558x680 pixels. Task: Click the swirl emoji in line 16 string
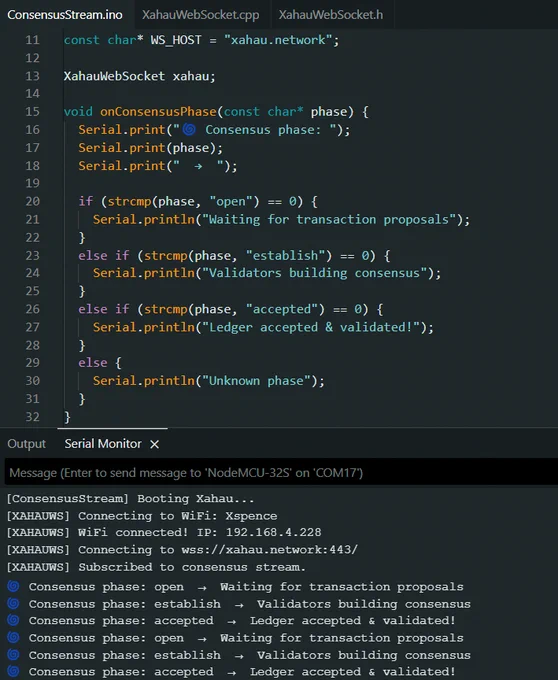189,129
